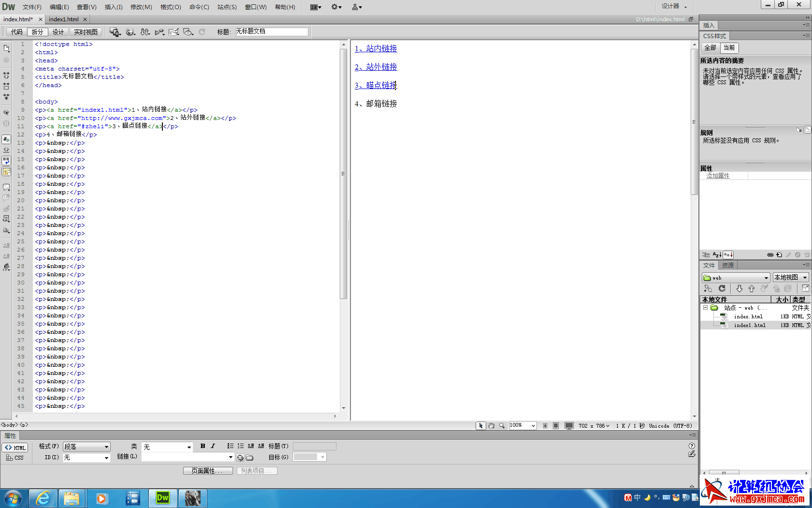Viewport: 812px width, 508px height.
Task: Click the W3C validation icon
Action: [159, 32]
